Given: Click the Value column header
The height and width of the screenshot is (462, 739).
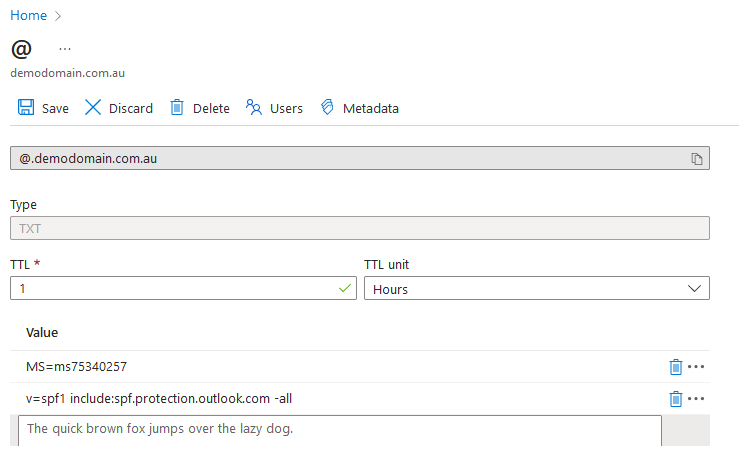Looking at the screenshot, I should coord(43,332).
